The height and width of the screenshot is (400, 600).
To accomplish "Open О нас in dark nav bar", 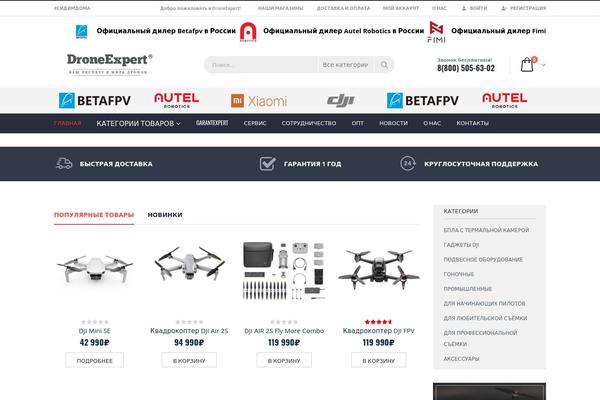I will tap(432, 123).
